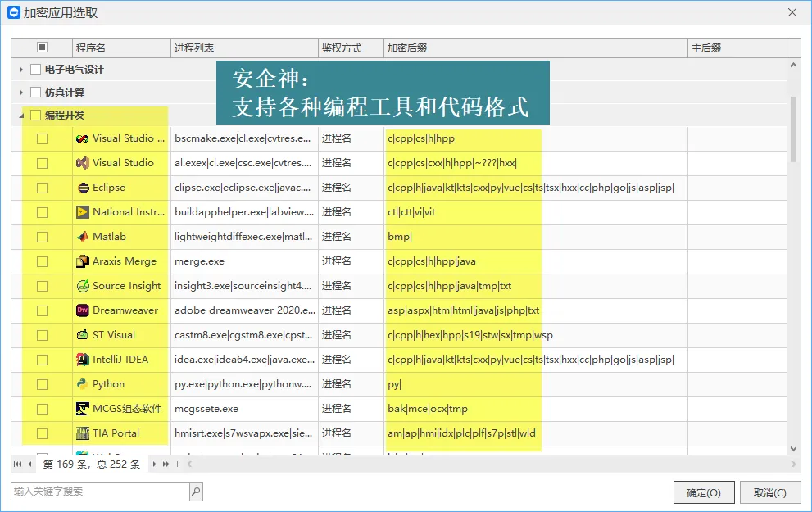The image size is (812, 512).
Task: Go to first record navigation icon
Action: coord(17,464)
